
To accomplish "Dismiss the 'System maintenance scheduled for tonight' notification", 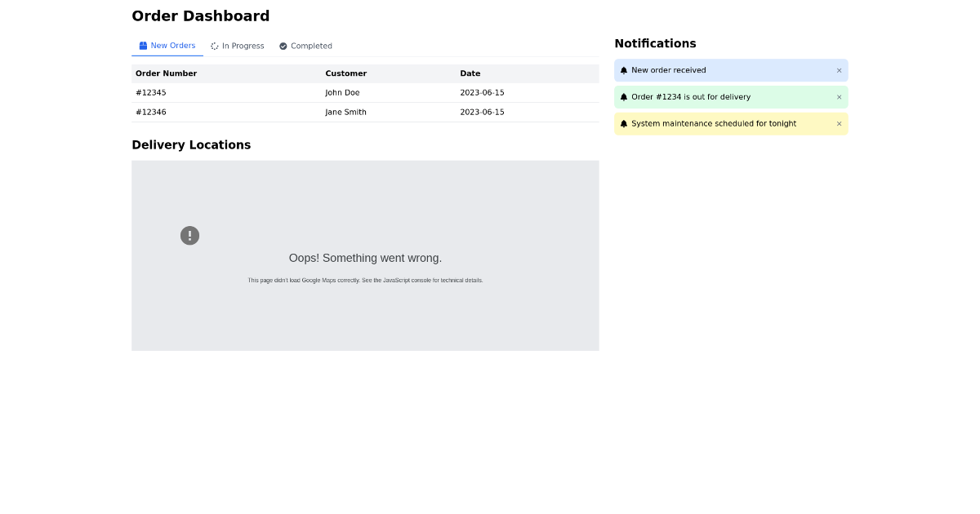I will (x=839, y=123).
